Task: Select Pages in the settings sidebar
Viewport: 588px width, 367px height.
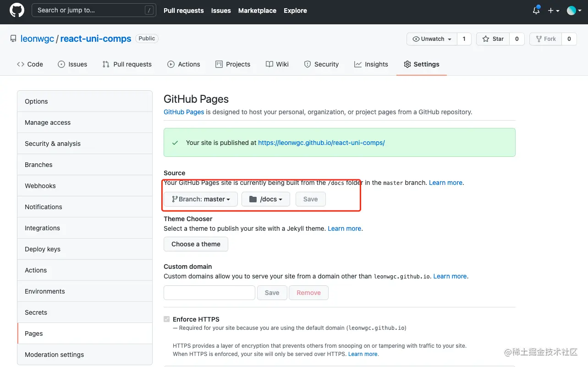Action: pyautogui.click(x=33, y=333)
